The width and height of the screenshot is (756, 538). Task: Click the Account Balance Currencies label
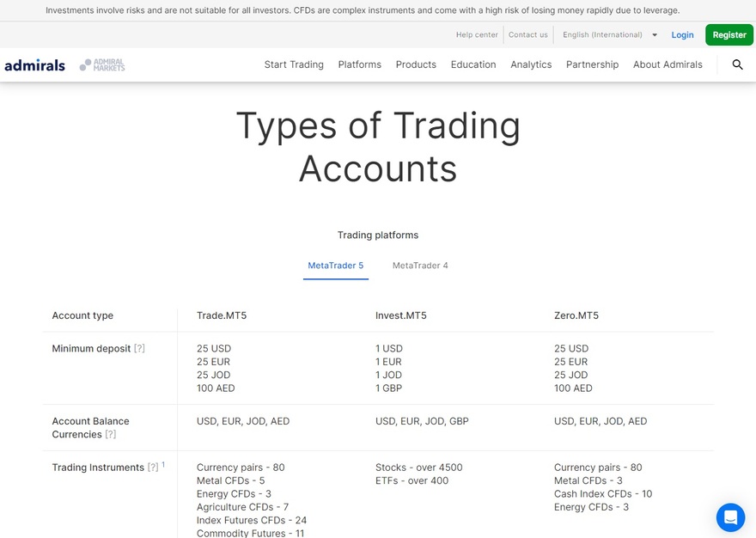[91, 427]
